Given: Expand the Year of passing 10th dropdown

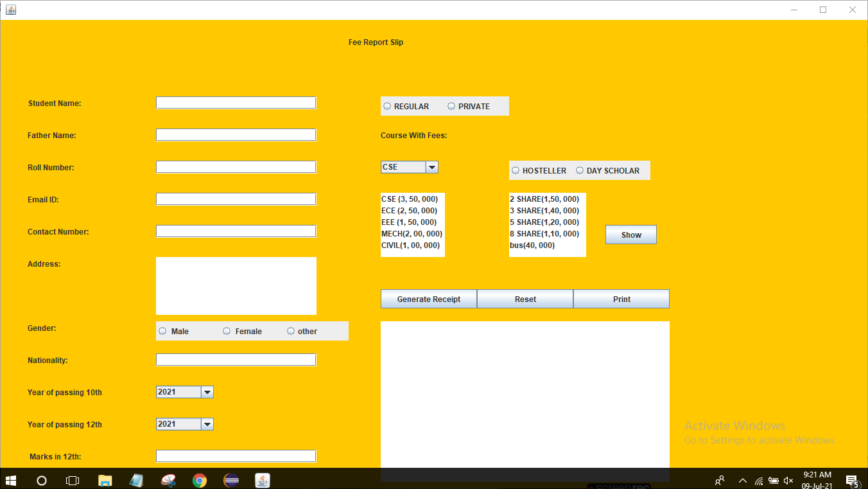Looking at the screenshot, I should pos(207,391).
